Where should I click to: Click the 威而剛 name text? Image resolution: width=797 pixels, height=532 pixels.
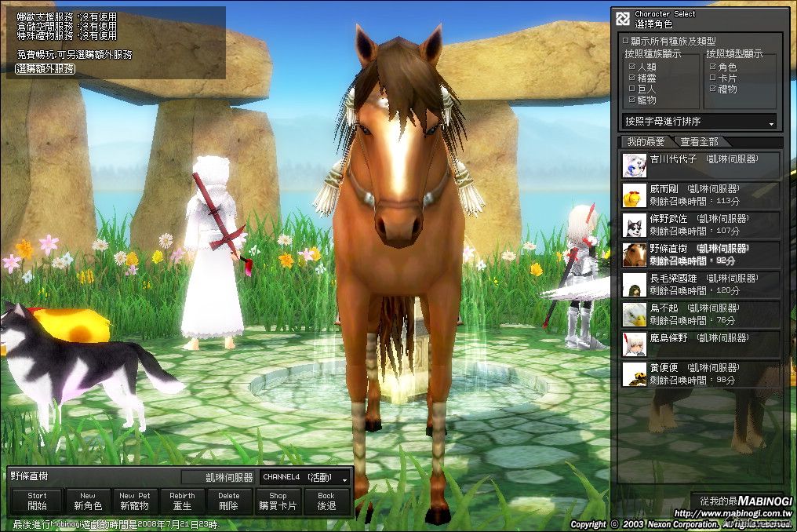coord(664,189)
